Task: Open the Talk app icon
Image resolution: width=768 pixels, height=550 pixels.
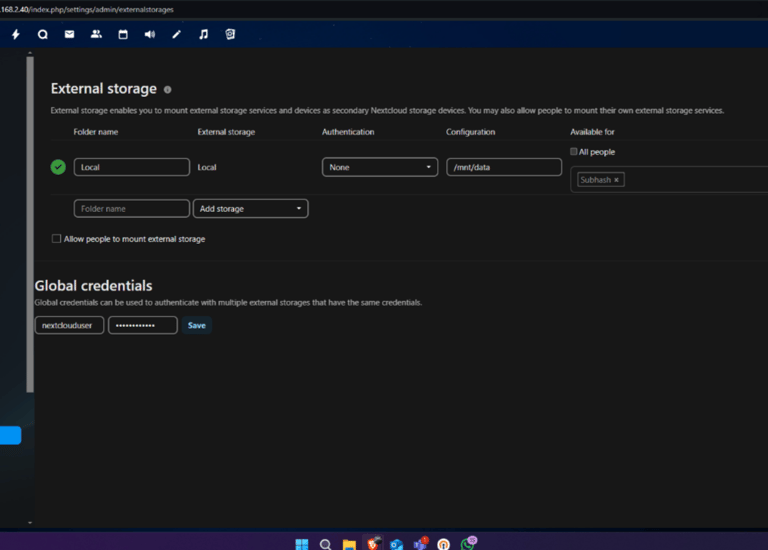Action: (43, 34)
